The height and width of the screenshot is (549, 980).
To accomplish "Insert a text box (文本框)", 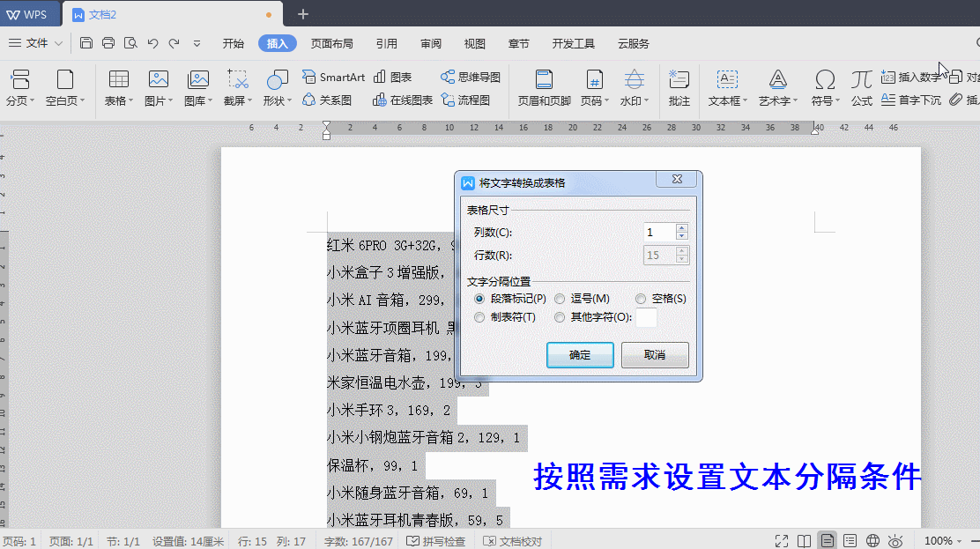I will tap(727, 88).
